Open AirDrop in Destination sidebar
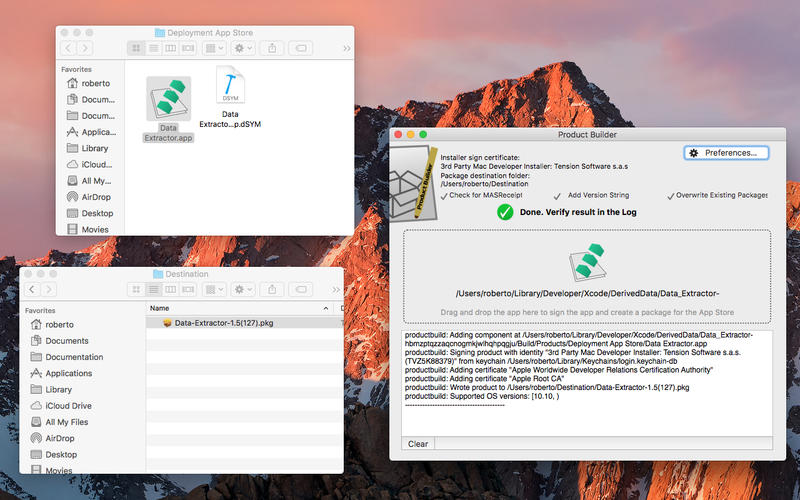This screenshot has height=500, width=800. [53, 438]
